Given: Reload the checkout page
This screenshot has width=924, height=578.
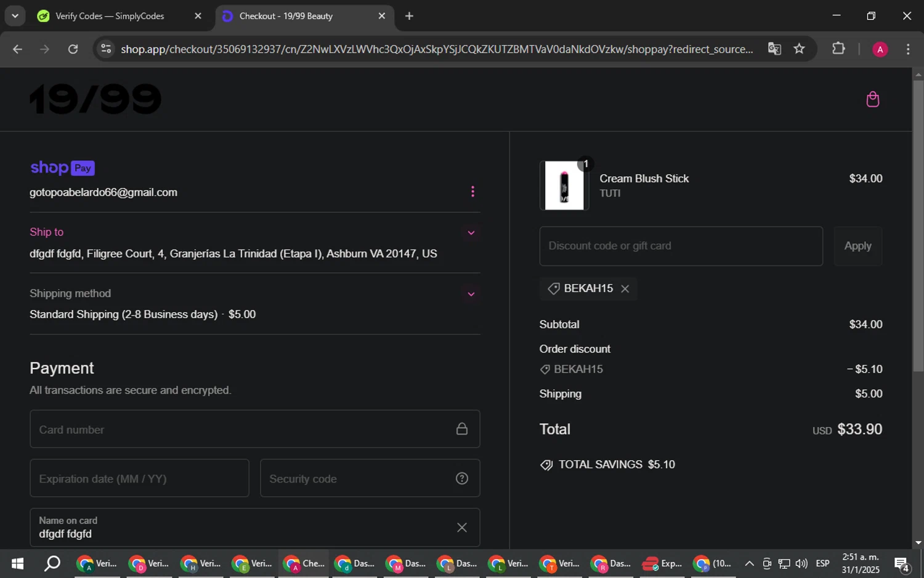Looking at the screenshot, I should [x=73, y=49].
